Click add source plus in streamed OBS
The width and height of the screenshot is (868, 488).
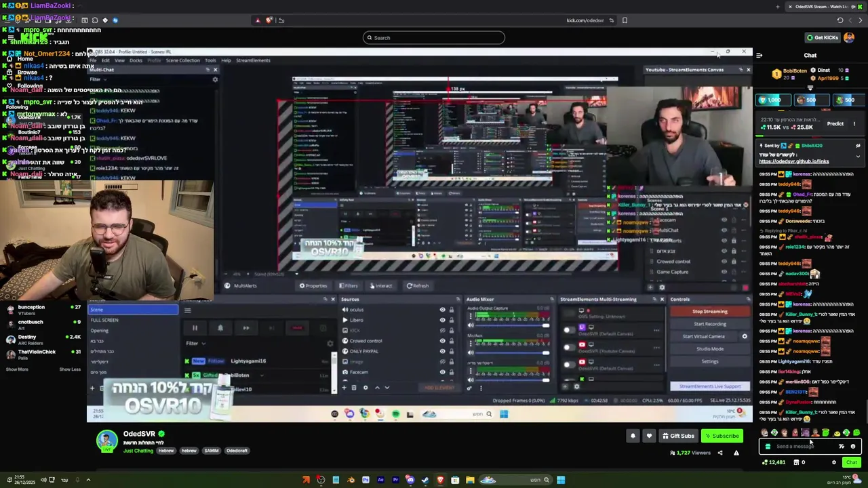[344, 388]
